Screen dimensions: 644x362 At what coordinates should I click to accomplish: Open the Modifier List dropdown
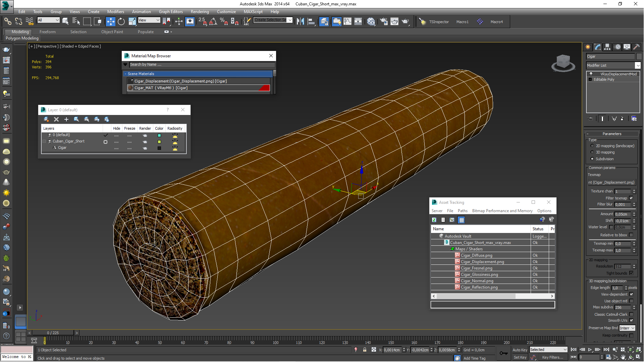pos(613,65)
